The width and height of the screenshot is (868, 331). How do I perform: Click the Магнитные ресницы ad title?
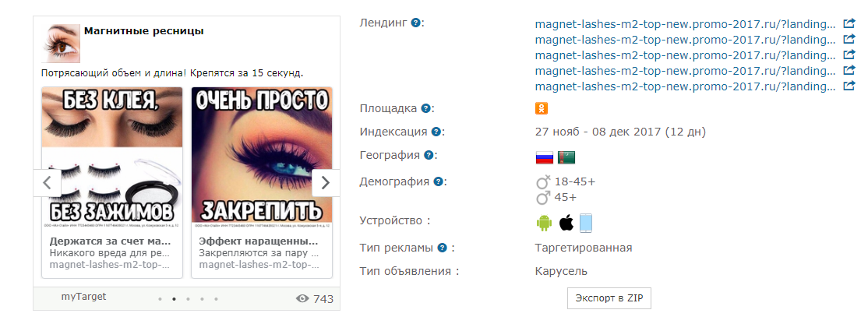tap(144, 31)
